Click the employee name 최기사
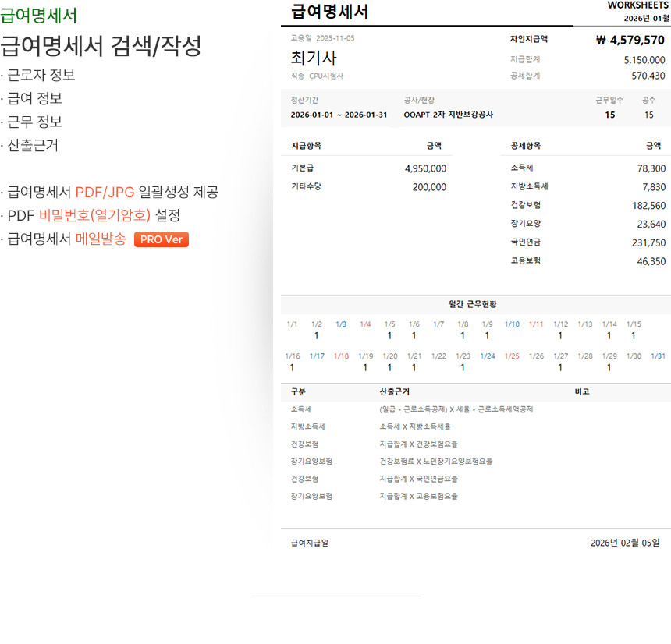Viewport: 671px width, 644px height. click(314, 58)
